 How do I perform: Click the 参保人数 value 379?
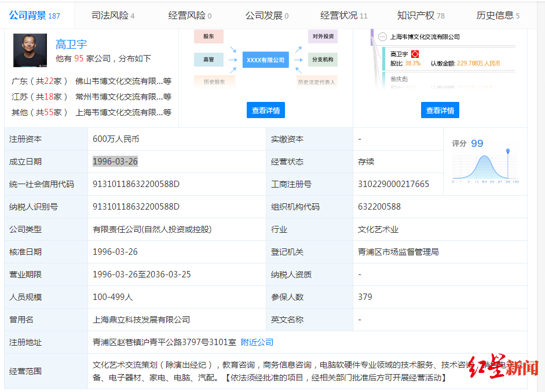pos(365,297)
